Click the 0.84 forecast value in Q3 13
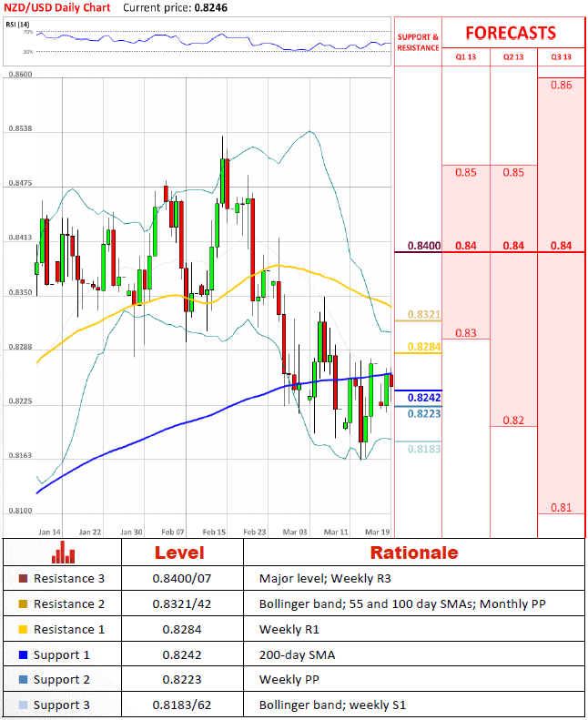Viewport: 588px width, 720px height. coord(561,246)
